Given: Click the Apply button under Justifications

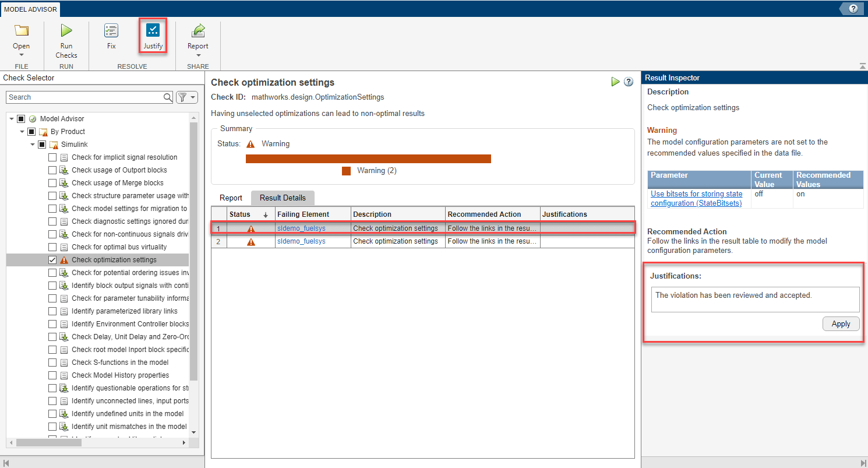Looking at the screenshot, I should pos(841,324).
